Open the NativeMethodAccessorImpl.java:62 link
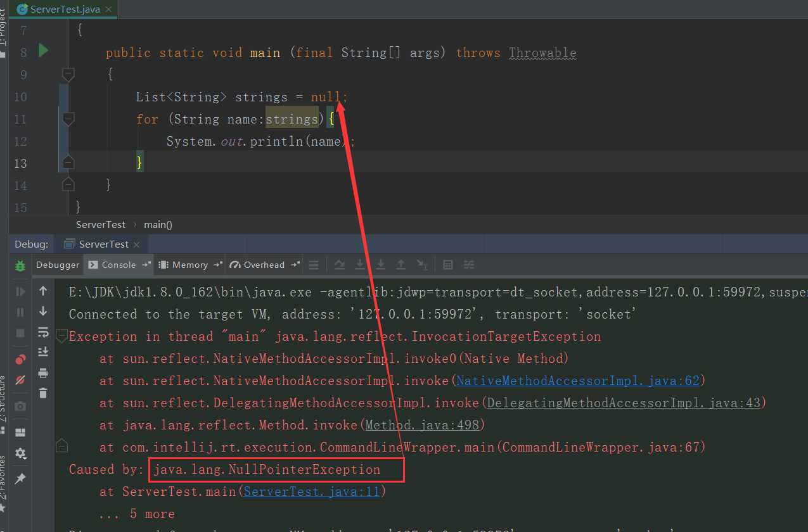808x532 pixels. pyautogui.click(x=577, y=381)
